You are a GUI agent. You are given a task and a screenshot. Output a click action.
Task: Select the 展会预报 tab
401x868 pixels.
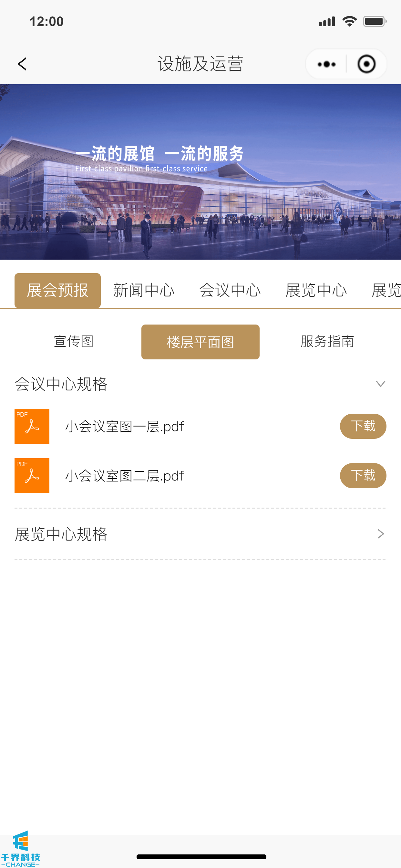[x=57, y=290]
